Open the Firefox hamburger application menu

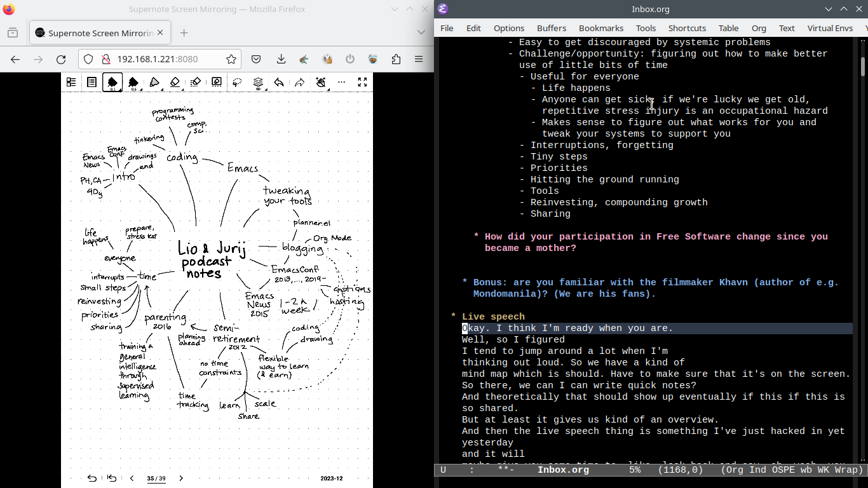click(419, 59)
